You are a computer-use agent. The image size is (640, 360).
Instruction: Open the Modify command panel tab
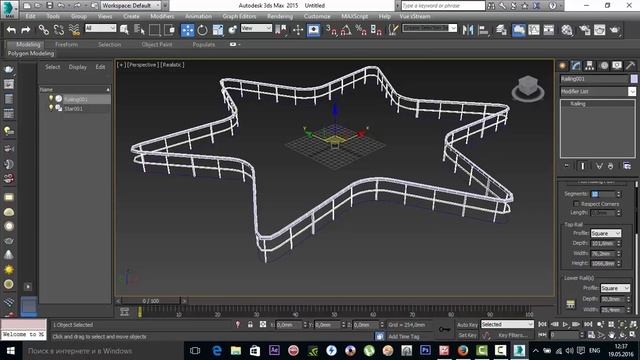576,66
